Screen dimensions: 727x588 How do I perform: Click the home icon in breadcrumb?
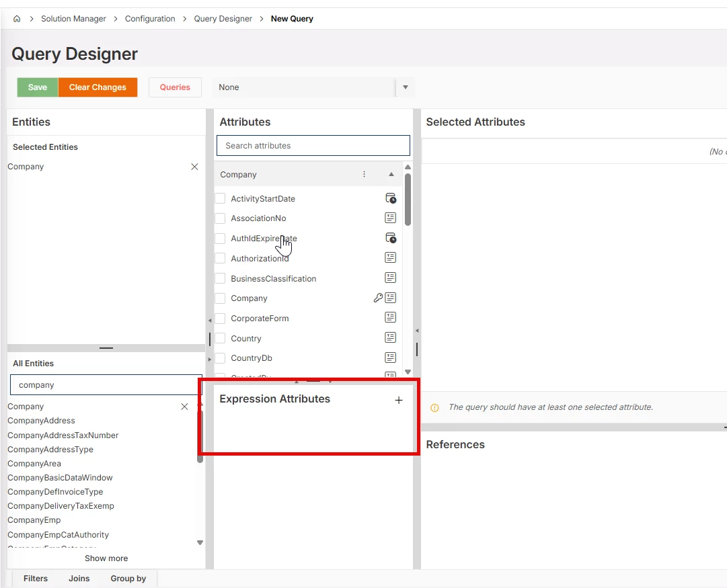click(x=17, y=19)
